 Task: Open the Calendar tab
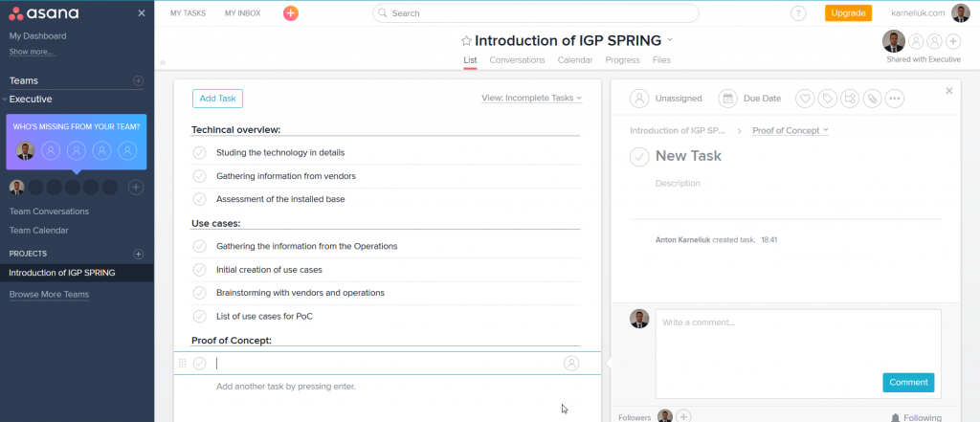(575, 60)
